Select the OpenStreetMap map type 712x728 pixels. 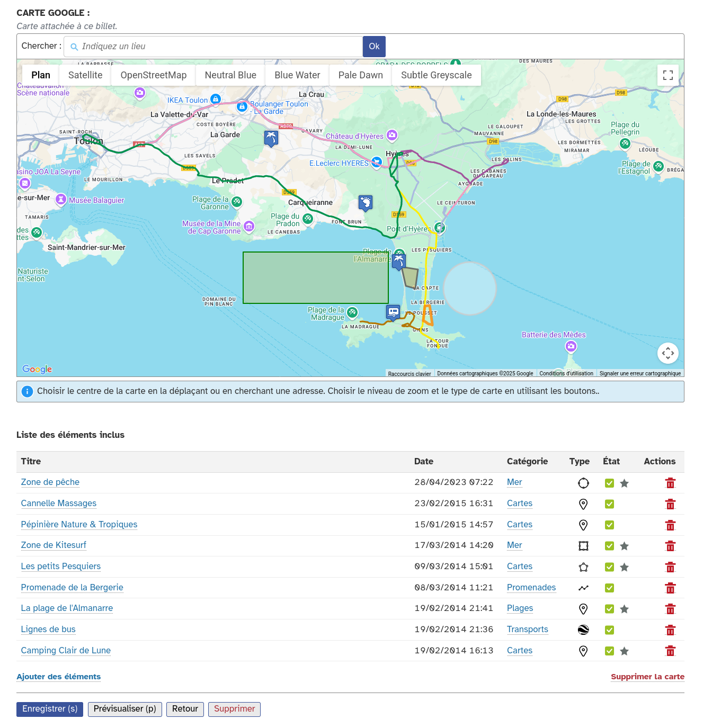click(x=154, y=75)
